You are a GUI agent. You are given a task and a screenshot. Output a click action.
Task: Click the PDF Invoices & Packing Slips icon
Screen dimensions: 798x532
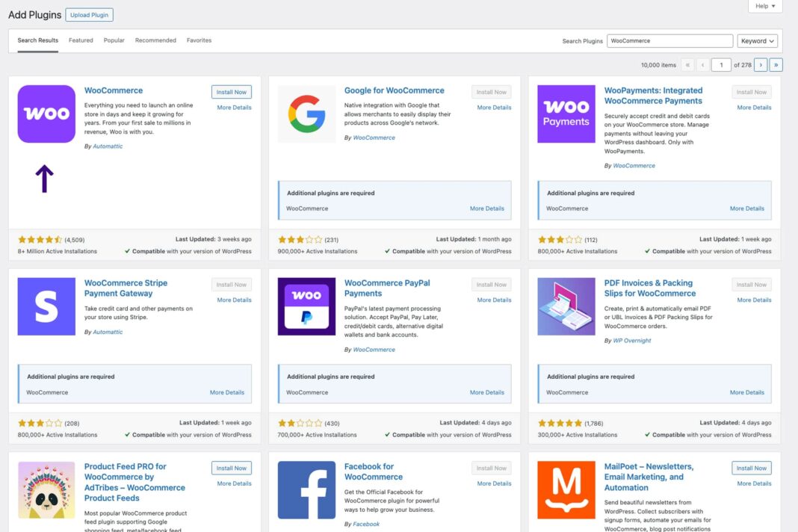point(566,306)
